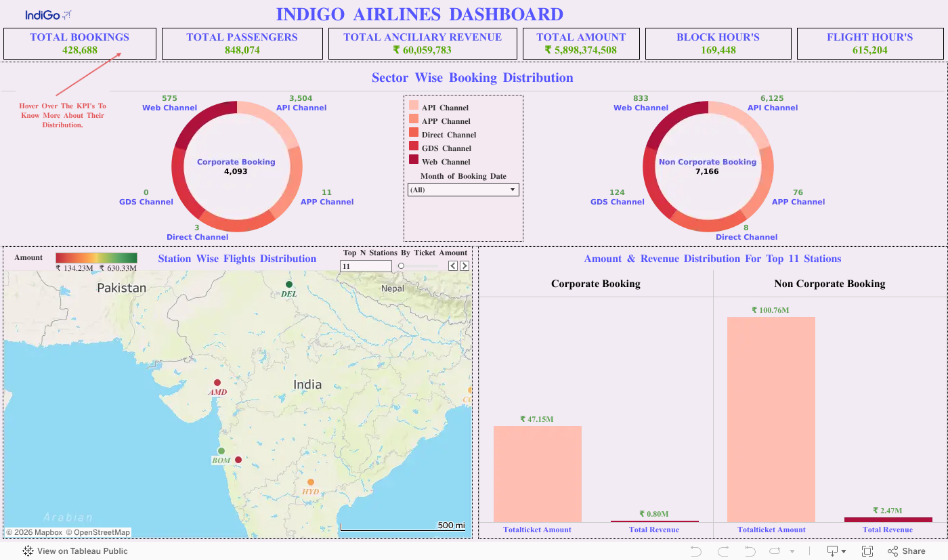Screen dimensions: 948x560
Task: Enter full screen mode icon
Action: 867,551
